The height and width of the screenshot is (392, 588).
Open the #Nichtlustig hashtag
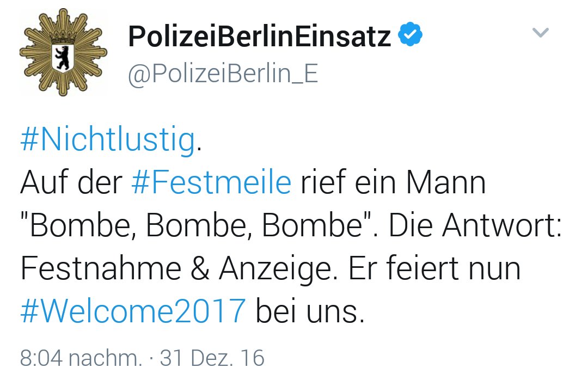pos(107,140)
